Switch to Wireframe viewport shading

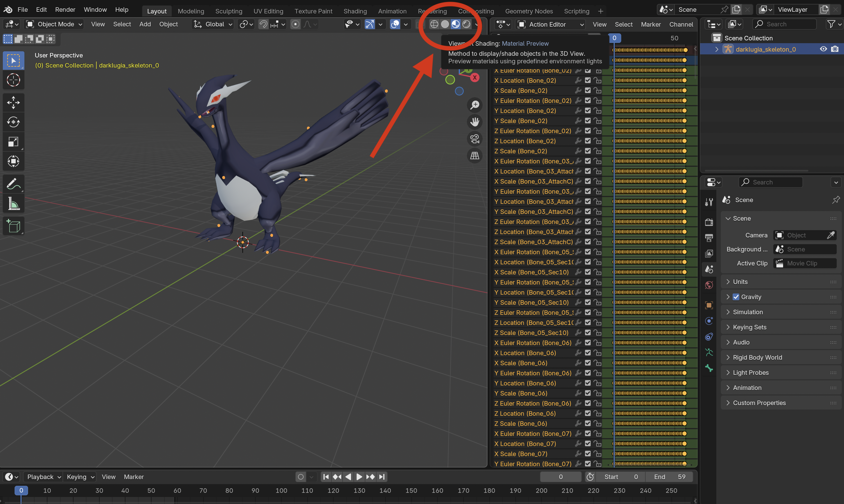click(434, 24)
